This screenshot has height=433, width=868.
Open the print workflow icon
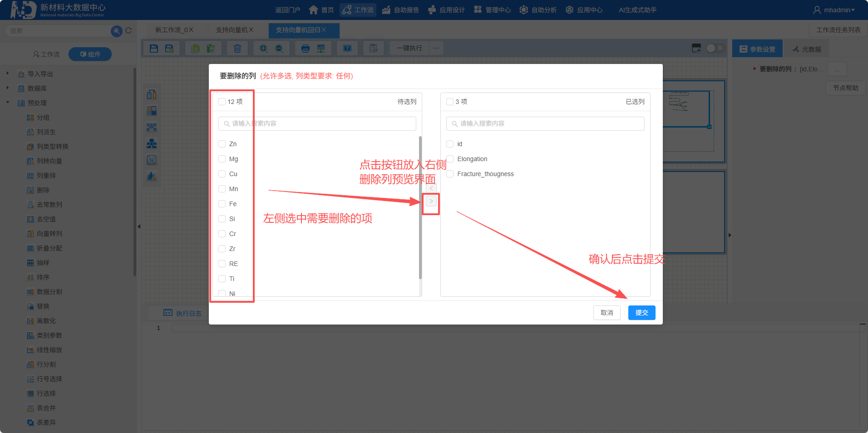point(305,48)
